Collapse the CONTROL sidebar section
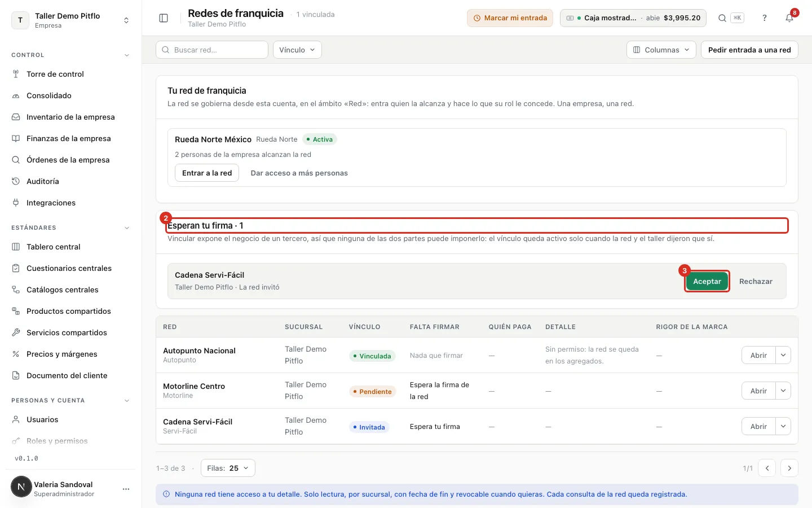Viewport: 812px width, 508px height. point(127,55)
